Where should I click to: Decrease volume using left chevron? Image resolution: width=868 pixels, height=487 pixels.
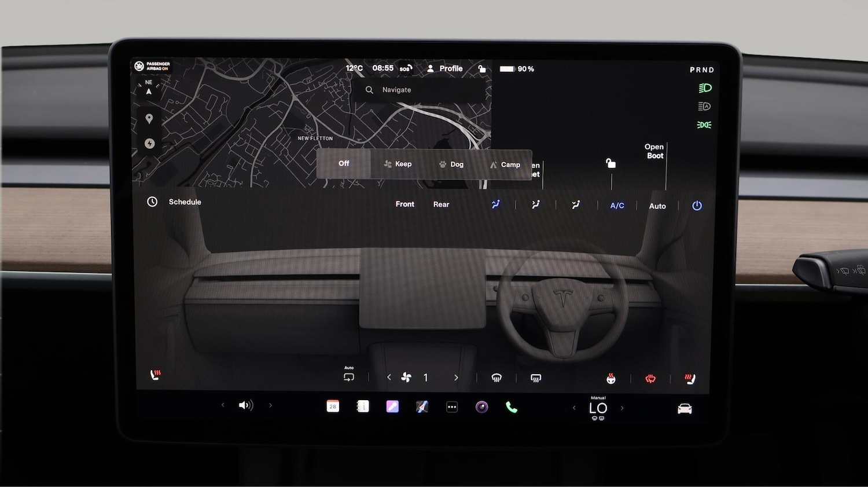tap(223, 405)
